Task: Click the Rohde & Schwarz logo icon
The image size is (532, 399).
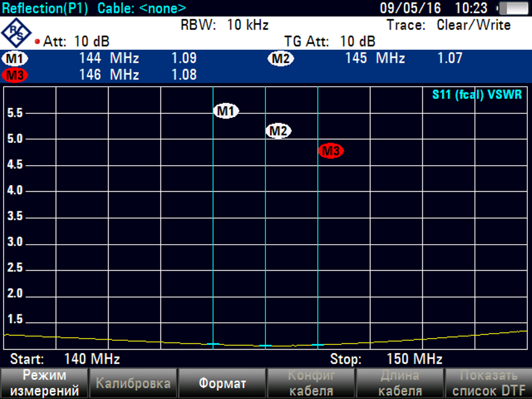Action: [x=17, y=32]
